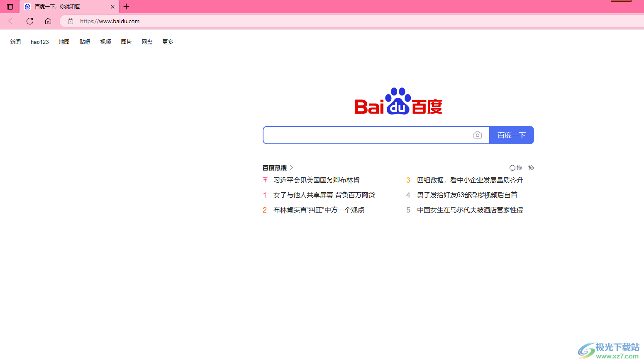Click the address bar URL field
Image resolution: width=644 pixels, height=363 pixels.
pos(353,21)
